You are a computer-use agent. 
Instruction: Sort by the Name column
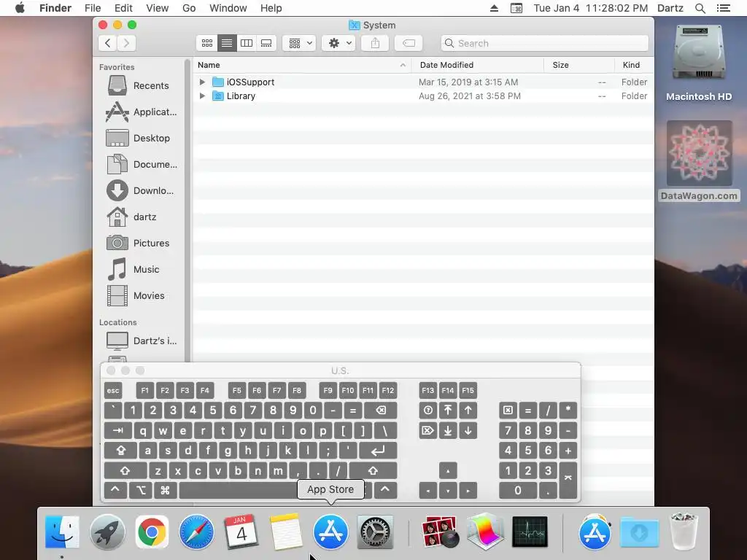(302, 65)
